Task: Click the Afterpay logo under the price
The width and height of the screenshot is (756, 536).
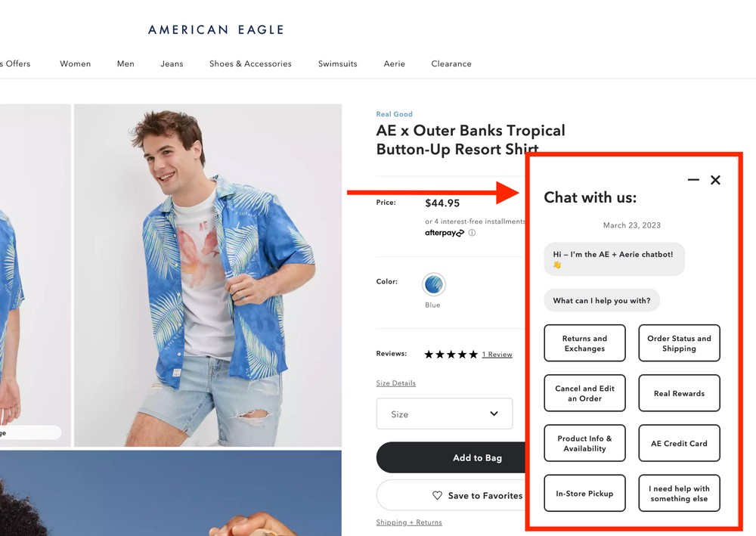Action: tap(444, 232)
